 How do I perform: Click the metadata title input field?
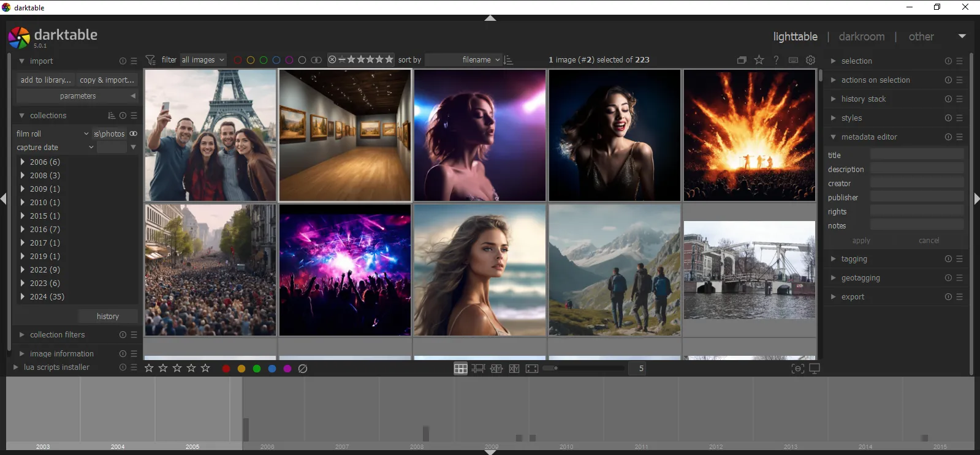pyautogui.click(x=917, y=154)
